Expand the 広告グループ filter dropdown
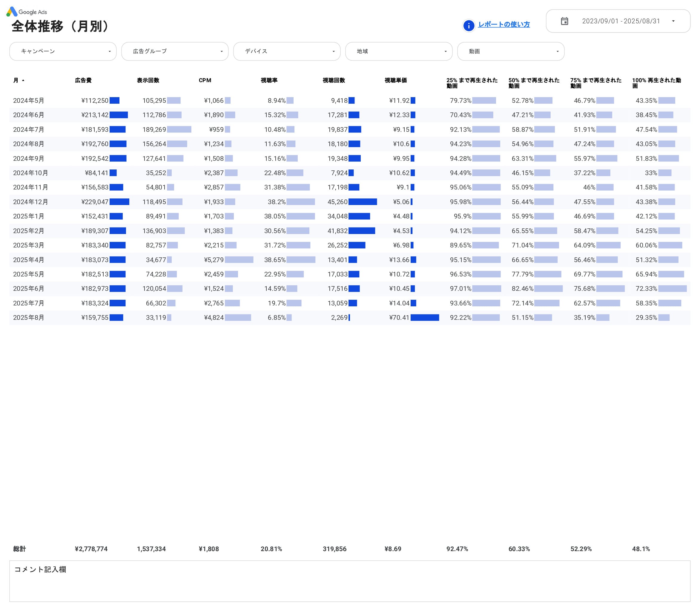The height and width of the screenshot is (607, 700). click(x=175, y=51)
